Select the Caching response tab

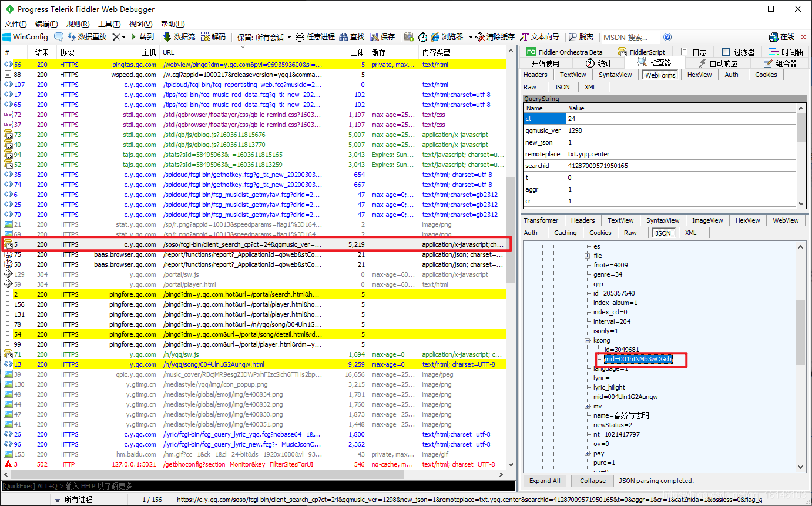(x=565, y=233)
